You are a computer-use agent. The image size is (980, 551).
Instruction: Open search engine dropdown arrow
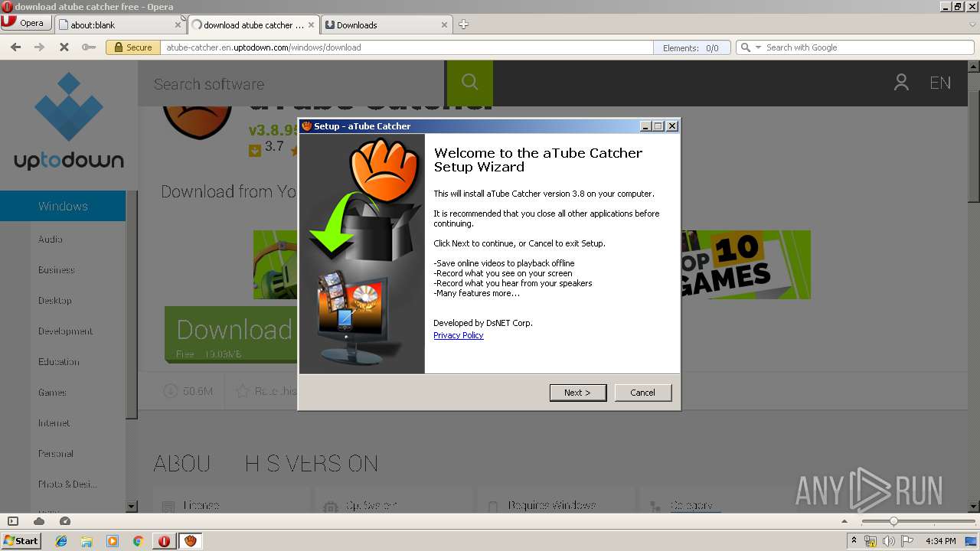pyautogui.click(x=759, y=47)
